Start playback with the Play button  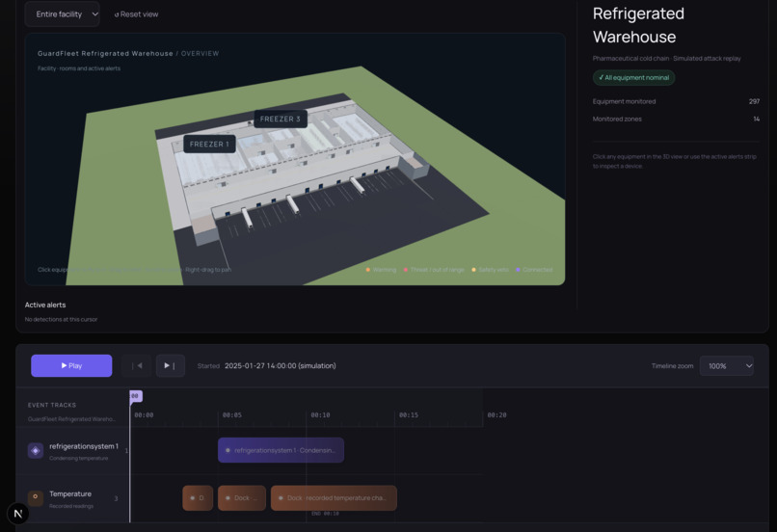71,365
